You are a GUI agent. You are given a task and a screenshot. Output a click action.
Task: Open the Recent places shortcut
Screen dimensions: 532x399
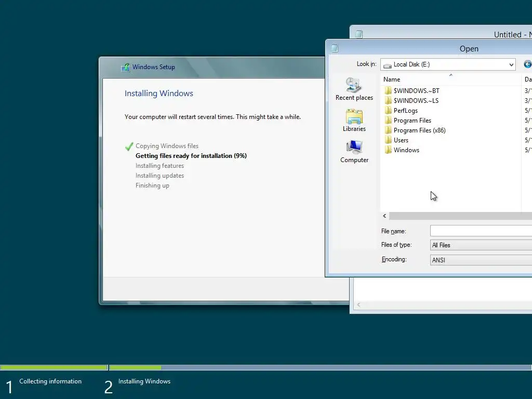[x=354, y=89]
